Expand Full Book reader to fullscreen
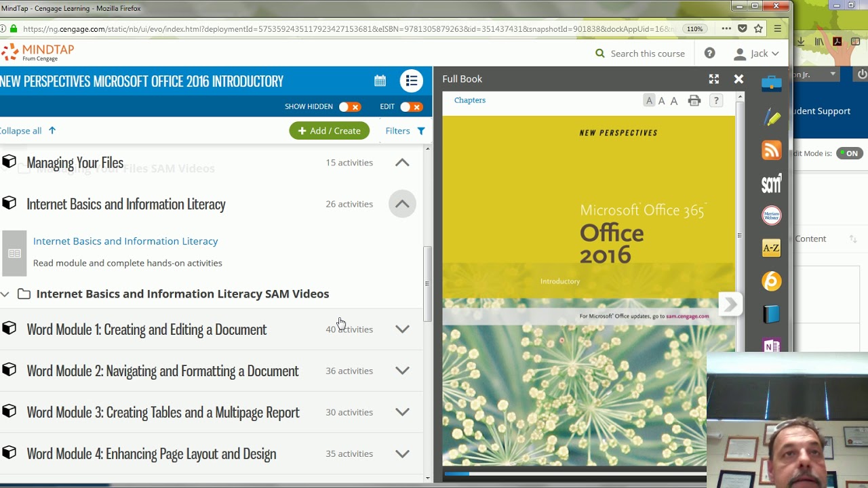The width and height of the screenshot is (868, 488). coord(714,79)
